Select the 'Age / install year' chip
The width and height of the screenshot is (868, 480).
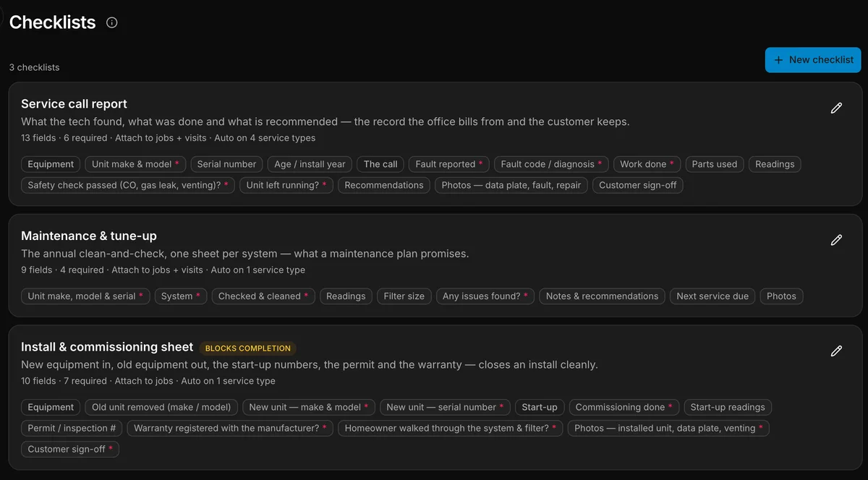click(x=310, y=164)
